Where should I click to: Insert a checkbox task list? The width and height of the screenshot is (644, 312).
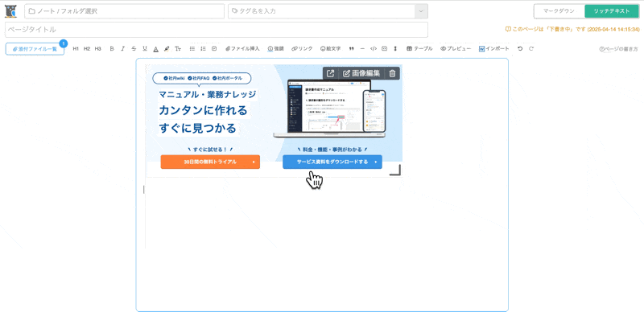pos(214,48)
